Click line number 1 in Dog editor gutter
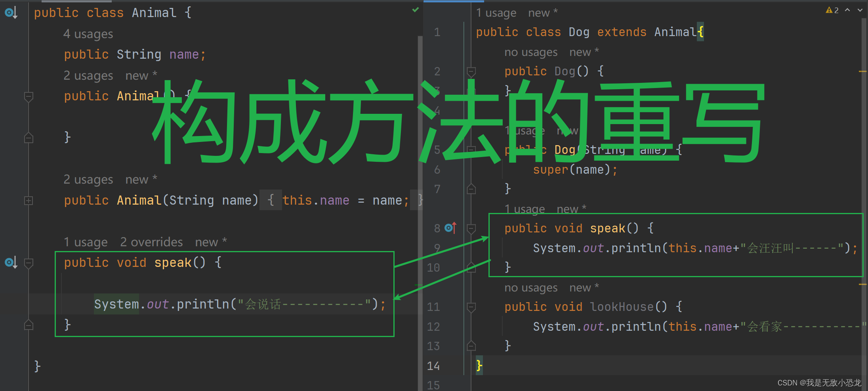Viewport: 868px width, 391px height. point(437,32)
